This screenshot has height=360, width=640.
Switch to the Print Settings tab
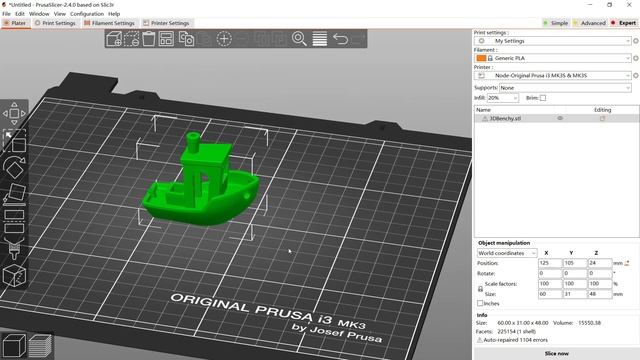[x=56, y=23]
